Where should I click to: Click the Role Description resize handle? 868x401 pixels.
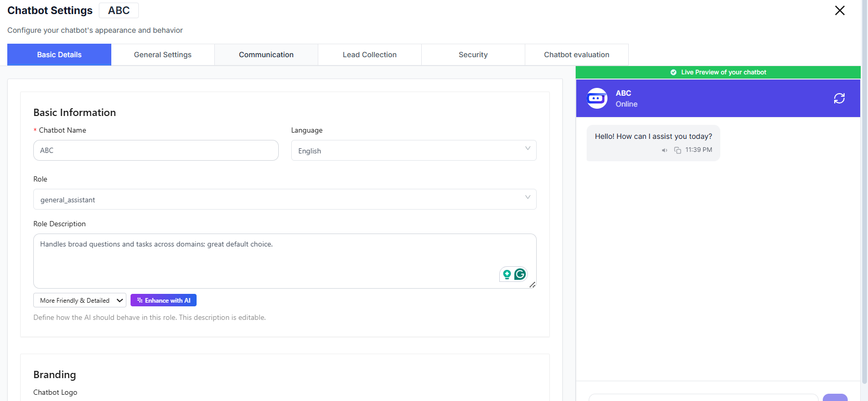pyautogui.click(x=532, y=285)
